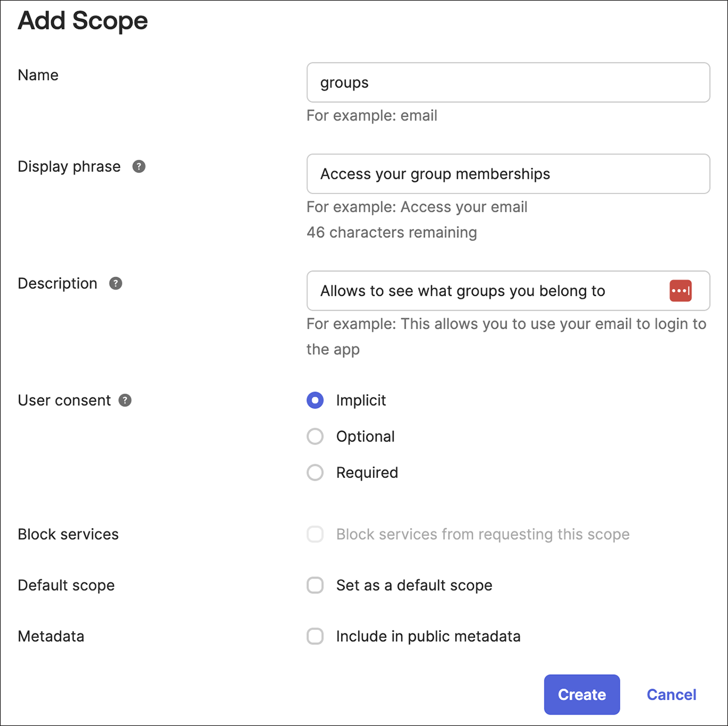Choose the Optional user consent radio
The height and width of the screenshot is (726, 728).
coord(315,436)
